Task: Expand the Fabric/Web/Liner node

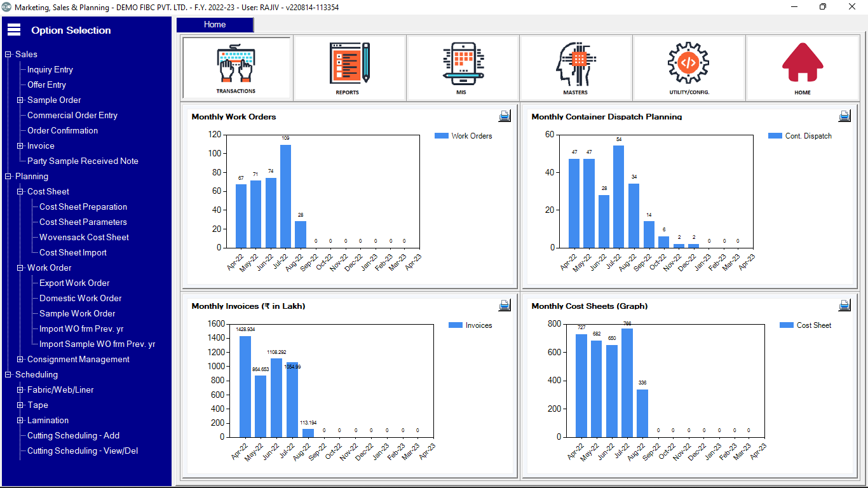Action: point(20,390)
